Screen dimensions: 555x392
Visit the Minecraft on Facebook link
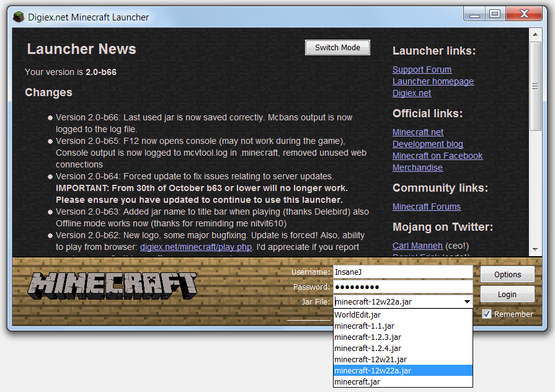[x=437, y=156]
